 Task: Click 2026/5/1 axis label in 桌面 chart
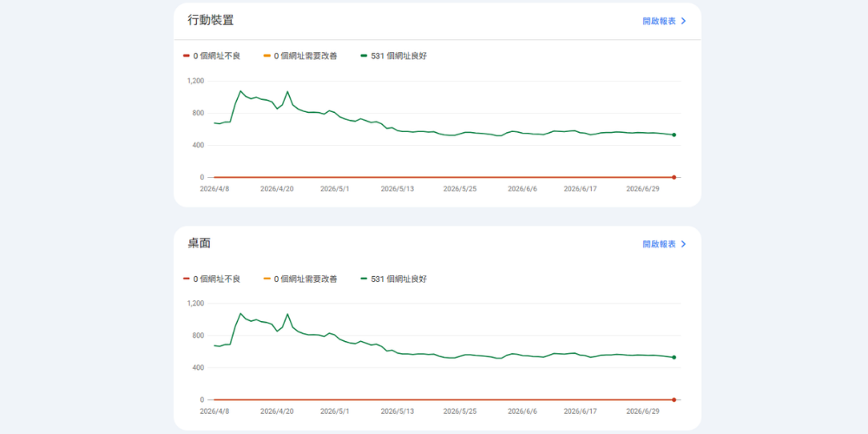(335, 411)
